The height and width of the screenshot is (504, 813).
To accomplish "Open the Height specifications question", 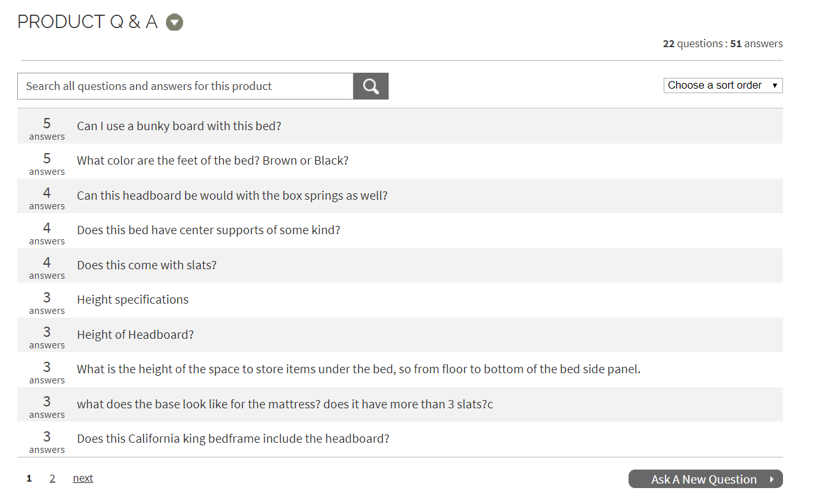I will [x=133, y=300].
